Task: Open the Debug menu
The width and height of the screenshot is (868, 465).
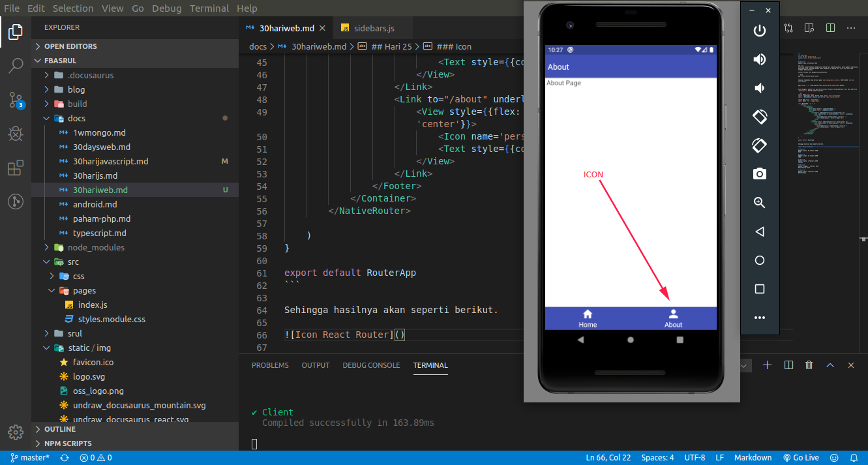Action: click(166, 8)
